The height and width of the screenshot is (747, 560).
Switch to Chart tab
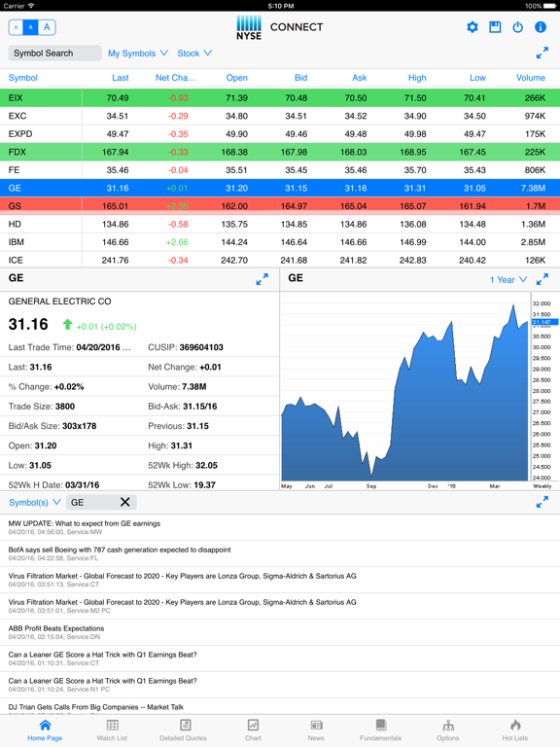point(253,730)
